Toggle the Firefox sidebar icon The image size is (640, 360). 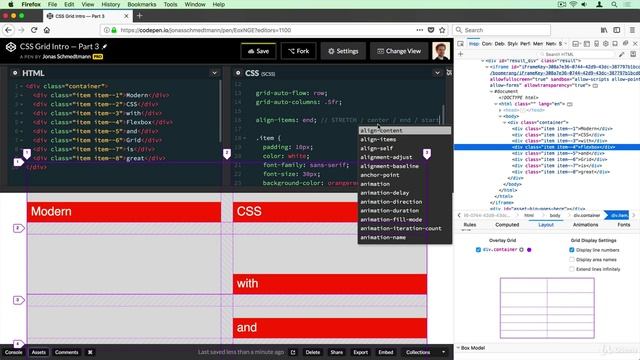pyautogui.click(x=617, y=30)
